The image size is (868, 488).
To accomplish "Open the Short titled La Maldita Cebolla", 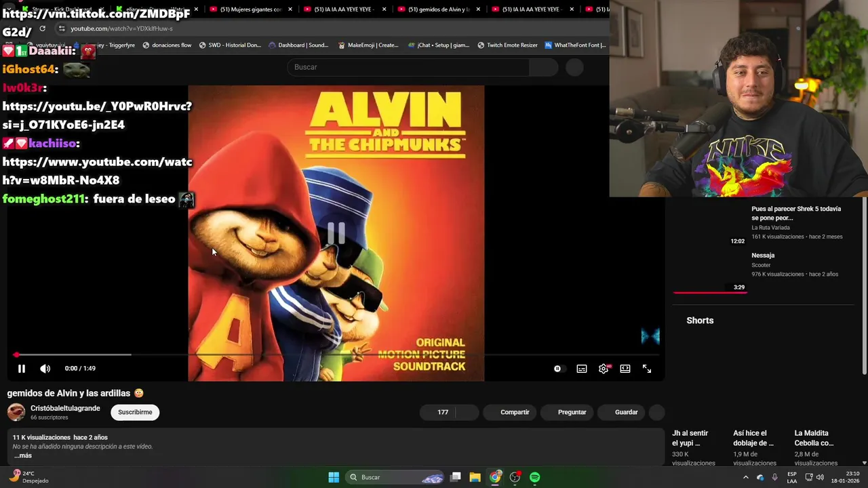I will 814,438.
